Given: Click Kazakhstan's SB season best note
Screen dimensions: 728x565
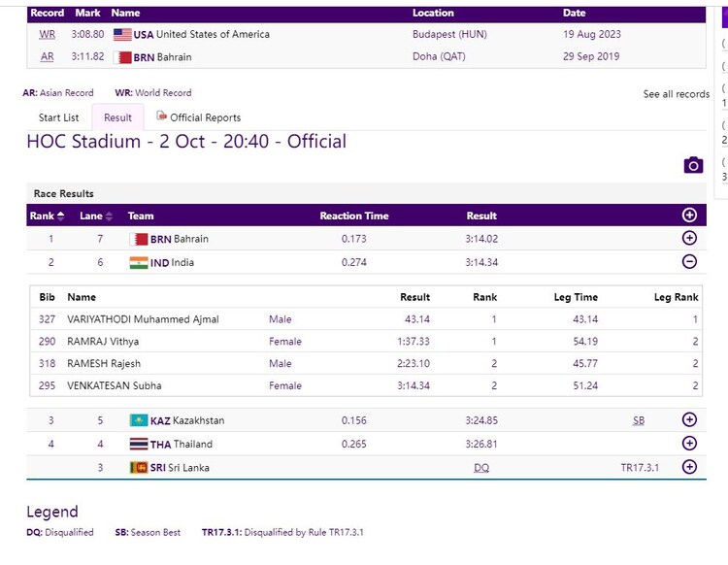Looking at the screenshot, I should click(x=638, y=420).
